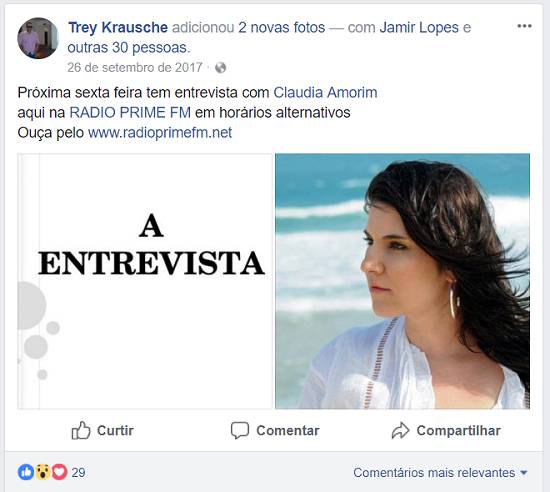Image resolution: width=550 pixels, height=492 pixels.
Task: Click the red heart Love reaction
Action: [60, 472]
